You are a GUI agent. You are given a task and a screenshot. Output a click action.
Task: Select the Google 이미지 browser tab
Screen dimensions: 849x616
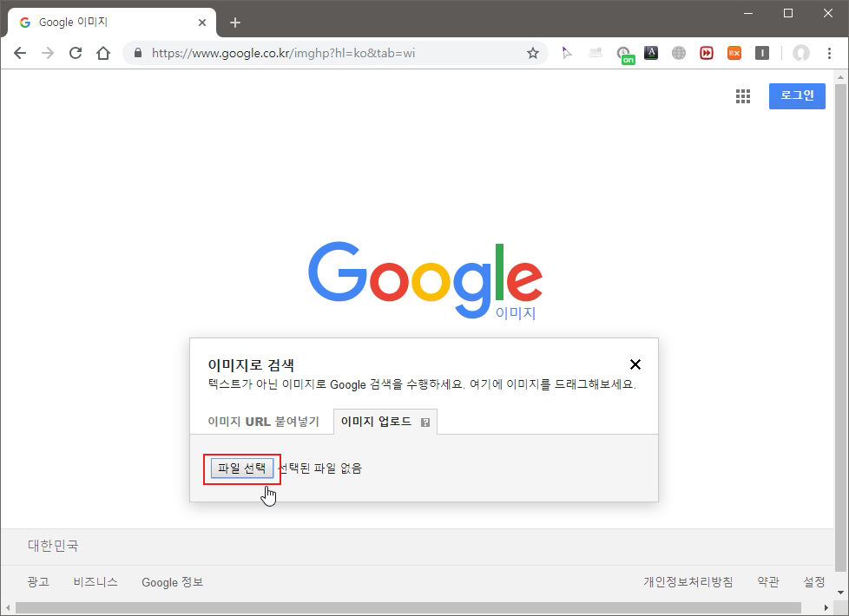[111, 23]
